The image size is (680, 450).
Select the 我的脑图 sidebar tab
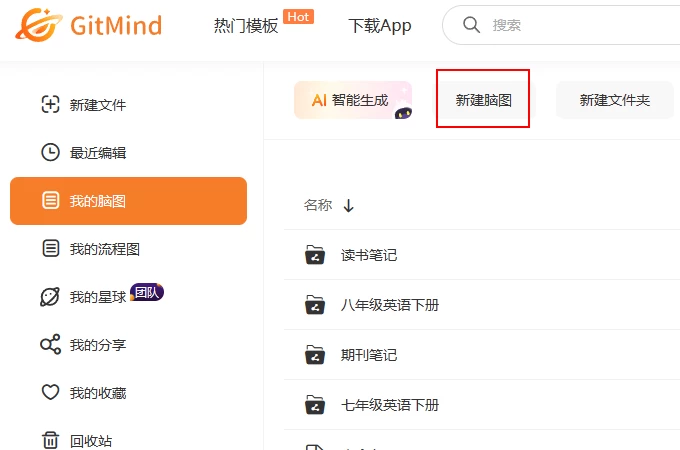(128, 201)
